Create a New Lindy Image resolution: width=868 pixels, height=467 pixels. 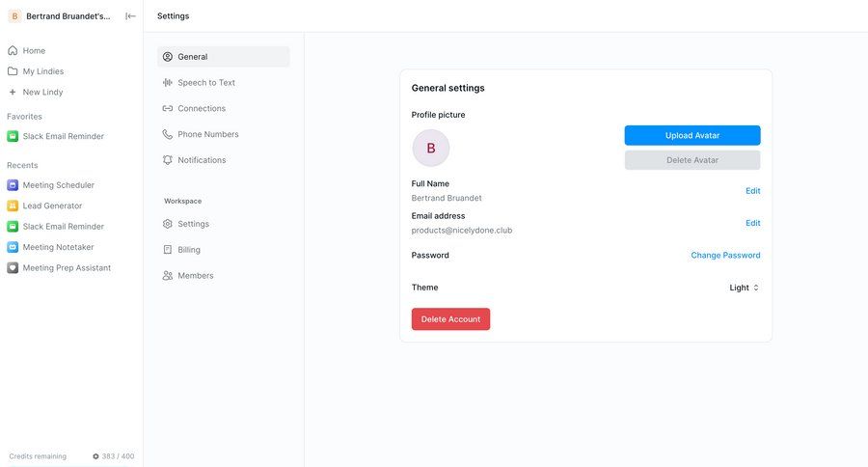click(x=42, y=92)
